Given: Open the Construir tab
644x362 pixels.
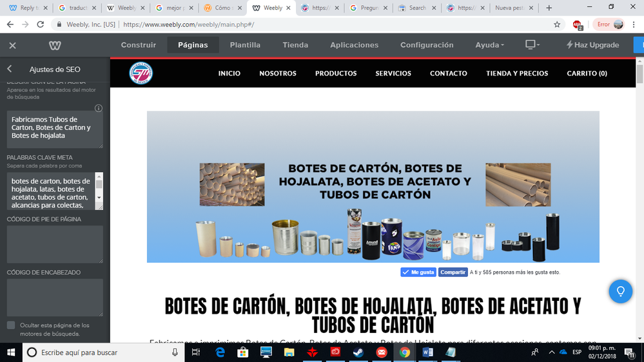Looking at the screenshot, I should 139,44.
